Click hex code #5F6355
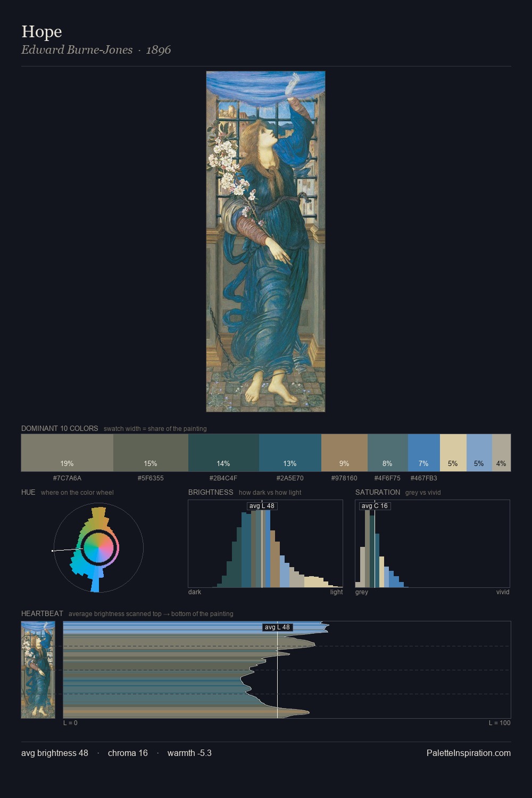This screenshot has width=532, height=798. [151, 478]
